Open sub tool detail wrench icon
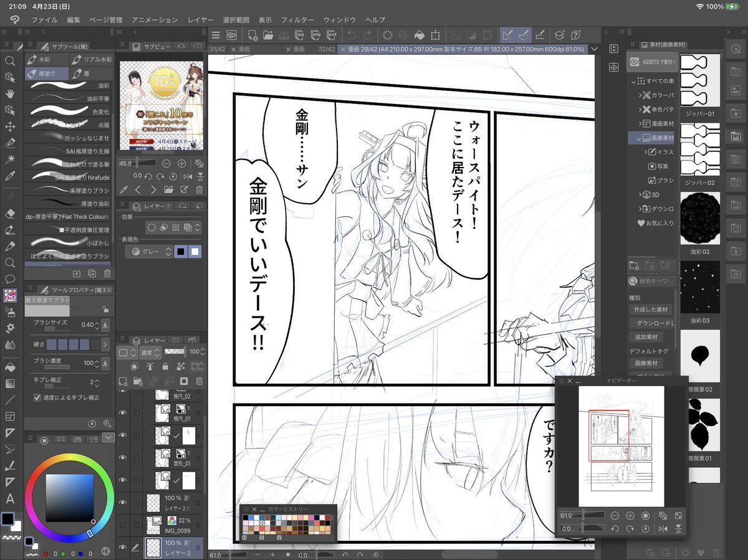Viewport: 748px width, 560px height. (x=107, y=424)
